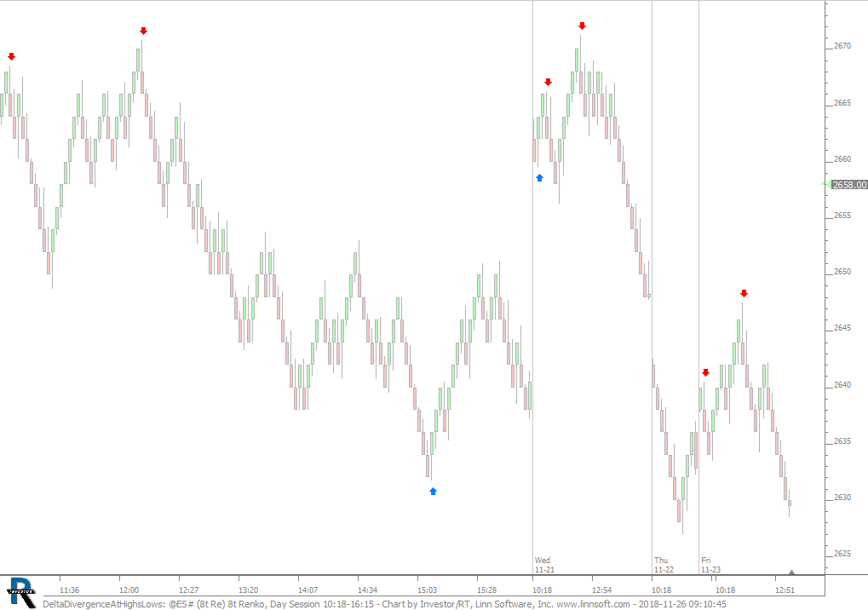Click the 11:36 time axis label
The image size is (868, 610).
tap(69, 590)
